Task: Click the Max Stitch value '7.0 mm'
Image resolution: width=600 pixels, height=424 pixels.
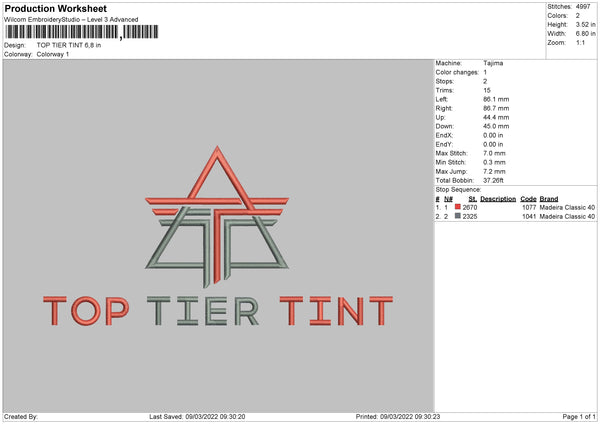Action: click(494, 153)
